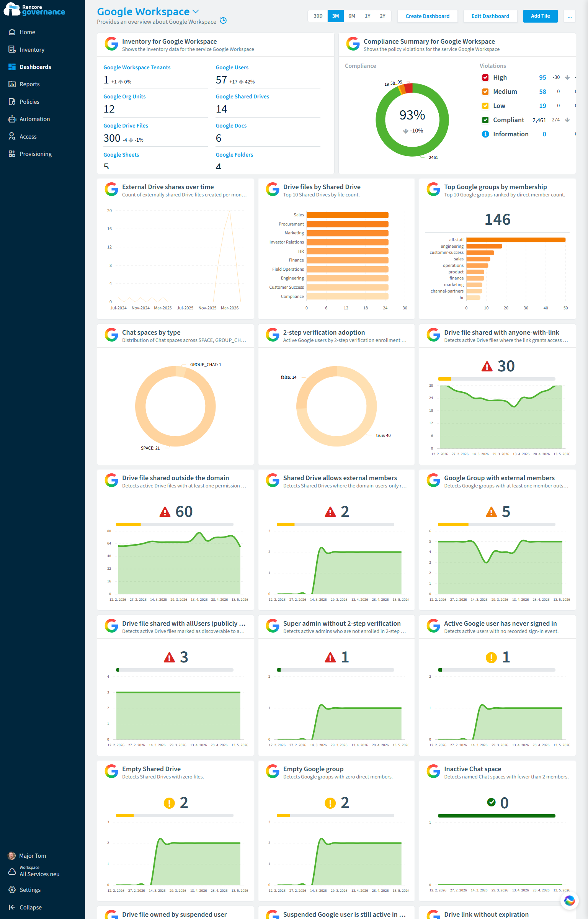Click the 2-step verification donut chart
588x919 pixels.
click(336, 406)
